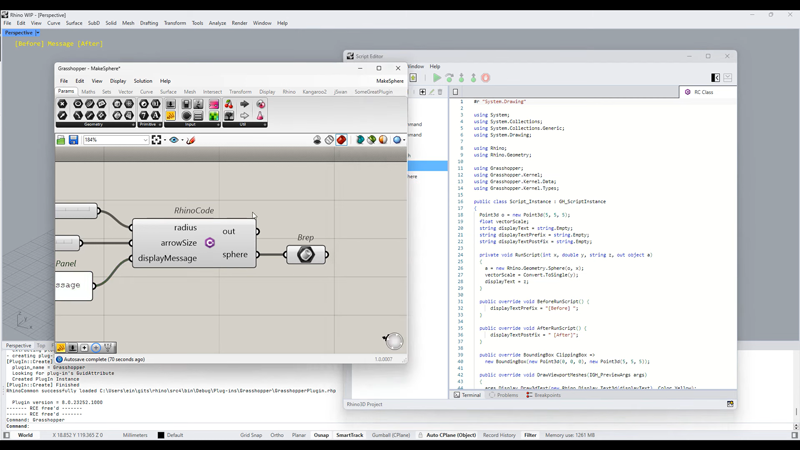Click the blue document preview settings sphere icon
Viewport: 800px width, 450px height.
pos(396,140)
